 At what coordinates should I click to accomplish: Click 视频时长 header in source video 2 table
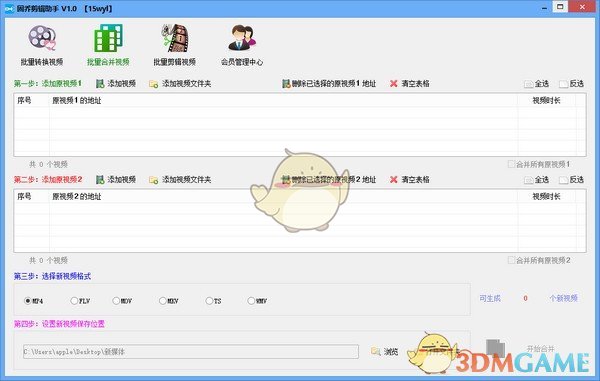546,197
